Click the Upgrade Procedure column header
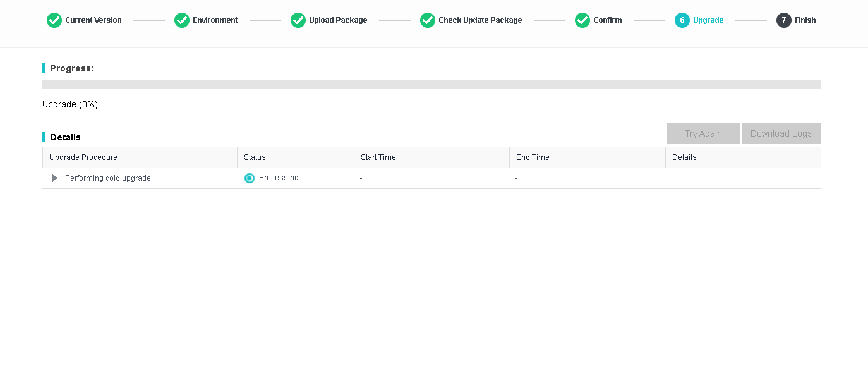The image size is (868, 387). pos(140,157)
